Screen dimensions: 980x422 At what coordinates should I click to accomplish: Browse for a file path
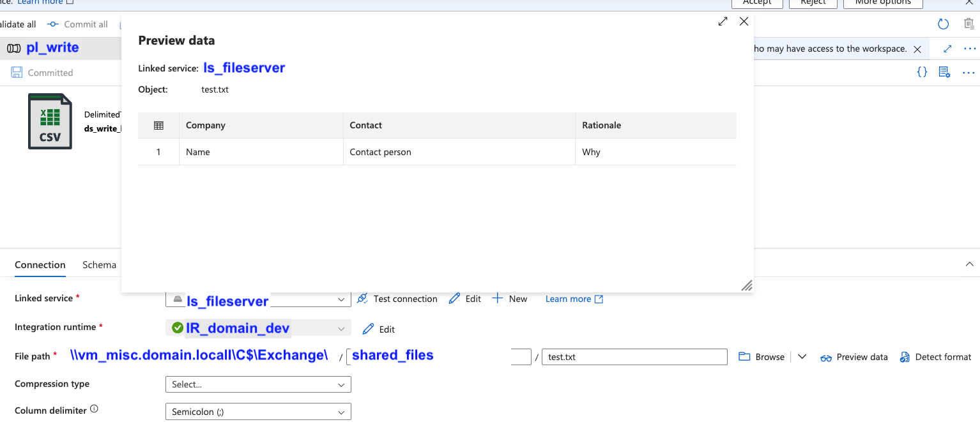762,357
